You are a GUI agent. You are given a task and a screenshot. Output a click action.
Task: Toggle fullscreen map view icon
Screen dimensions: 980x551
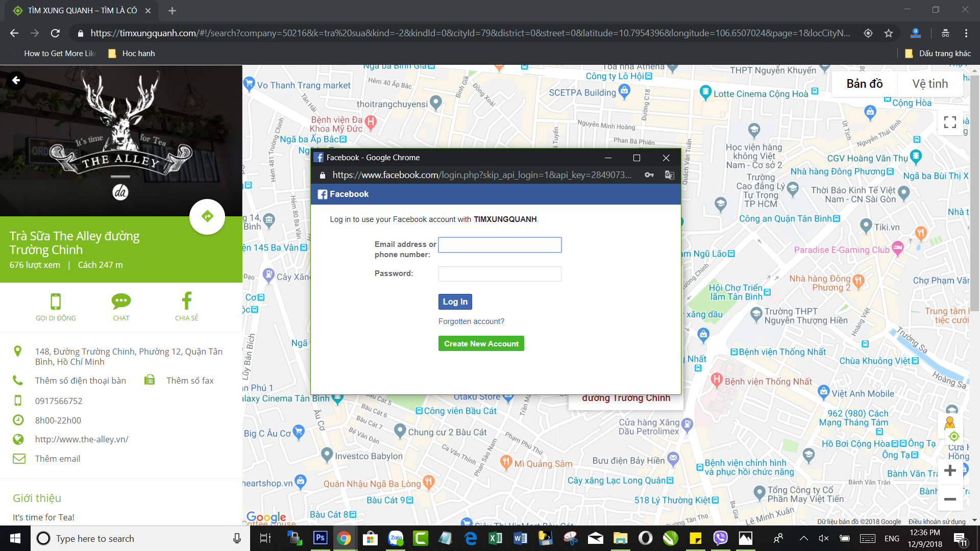click(950, 122)
